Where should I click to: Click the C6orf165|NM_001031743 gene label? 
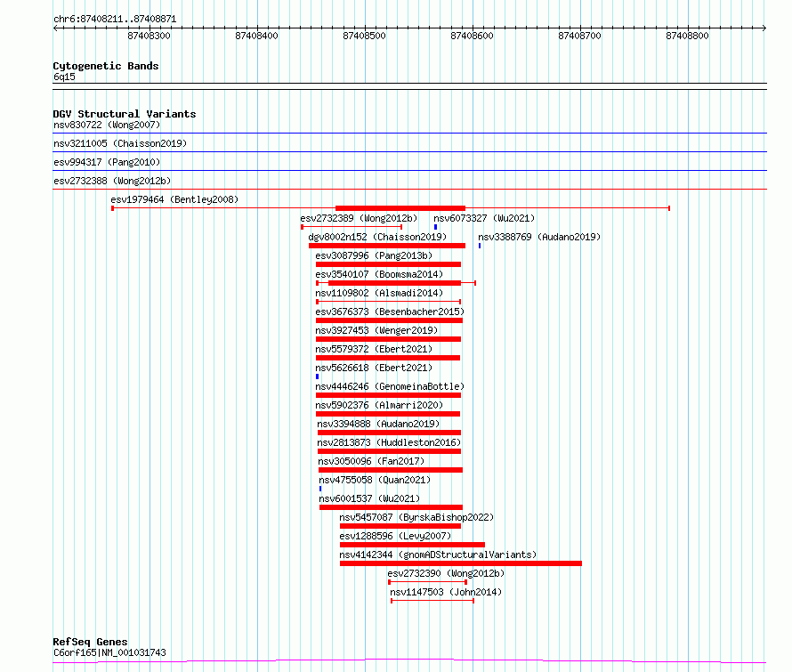tap(109, 652)
